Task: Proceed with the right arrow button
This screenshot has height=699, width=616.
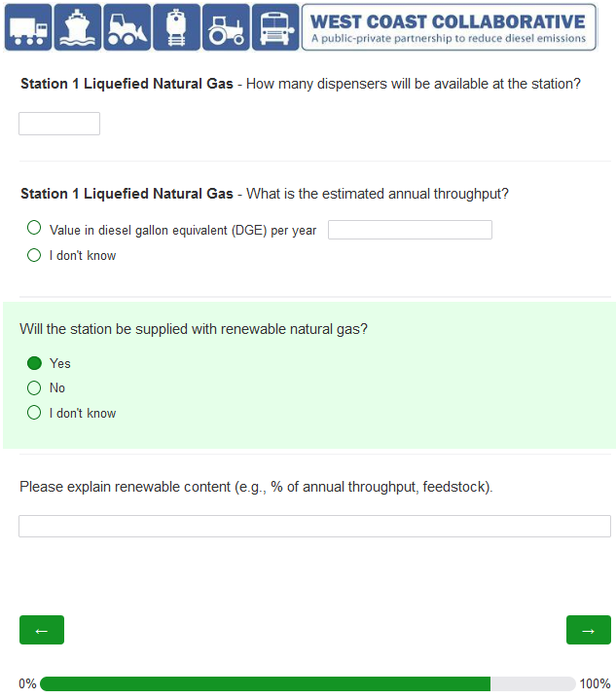Action: [x=588, y=630]
